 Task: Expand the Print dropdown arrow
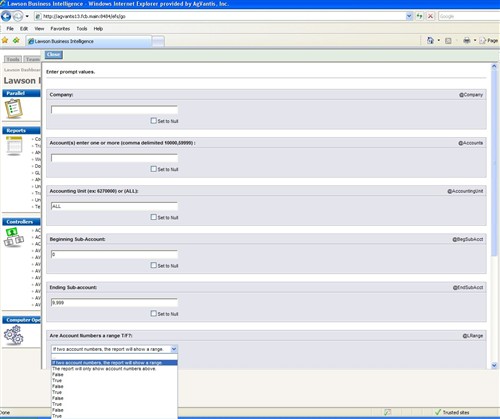coord(475,41)
